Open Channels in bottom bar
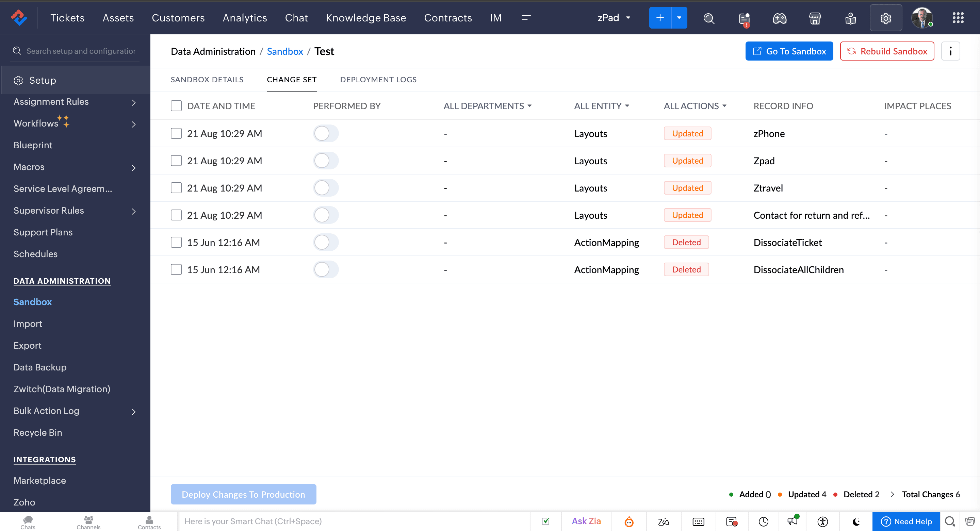The width and height of the screenshot is (980, 531). [x=88, y=522]
